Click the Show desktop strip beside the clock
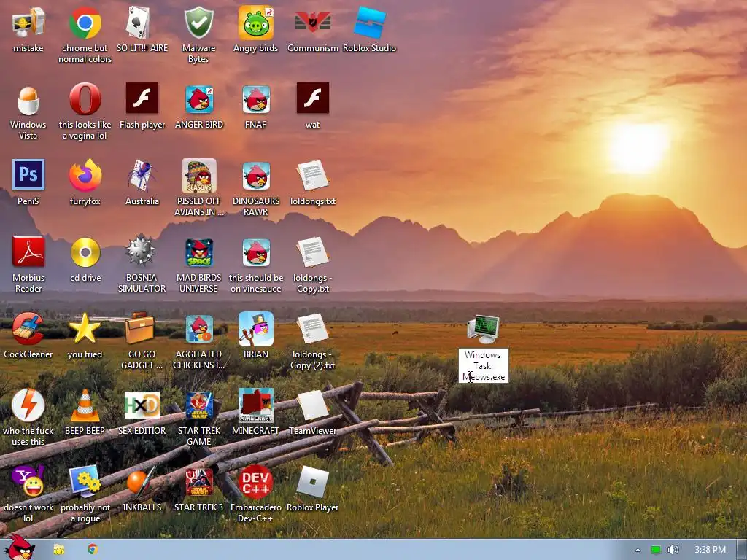Image resolution: width=747 pixels, height=560 pixels. [x=742, y=550]
